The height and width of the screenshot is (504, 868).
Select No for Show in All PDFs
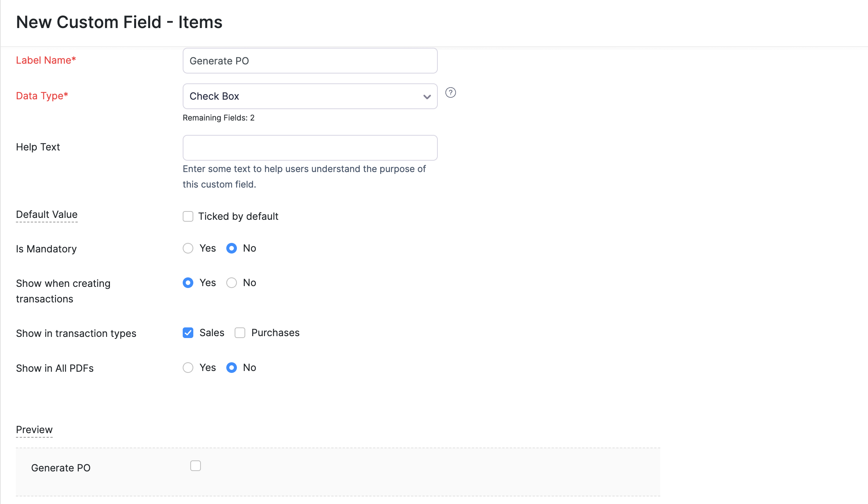click(231, 368)
